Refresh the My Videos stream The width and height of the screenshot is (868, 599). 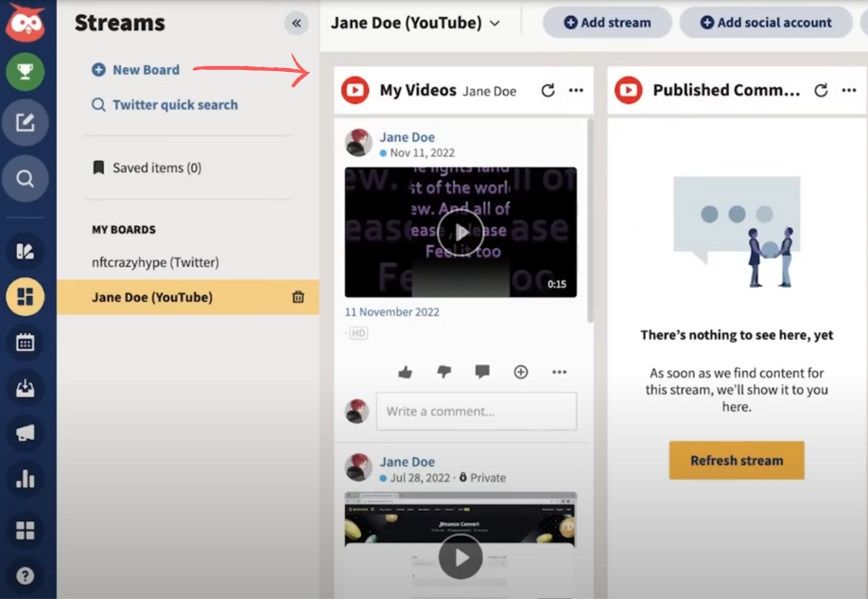point(547,90)
